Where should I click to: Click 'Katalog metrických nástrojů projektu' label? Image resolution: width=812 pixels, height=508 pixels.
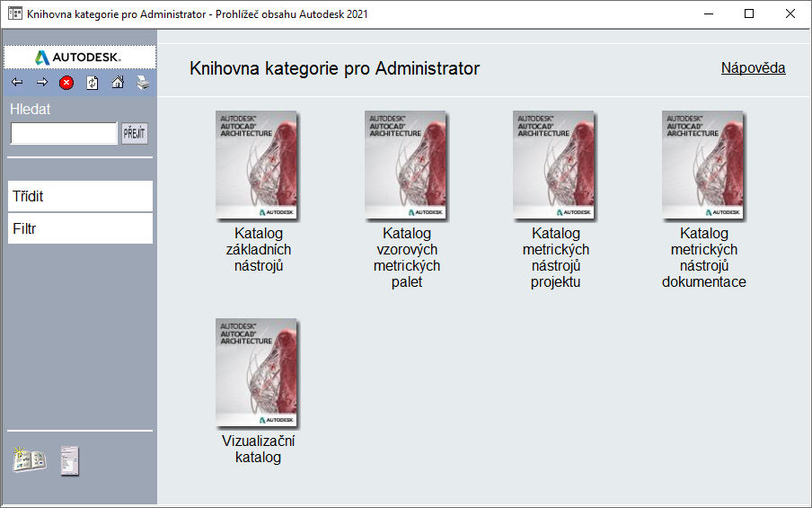[556, 258]
